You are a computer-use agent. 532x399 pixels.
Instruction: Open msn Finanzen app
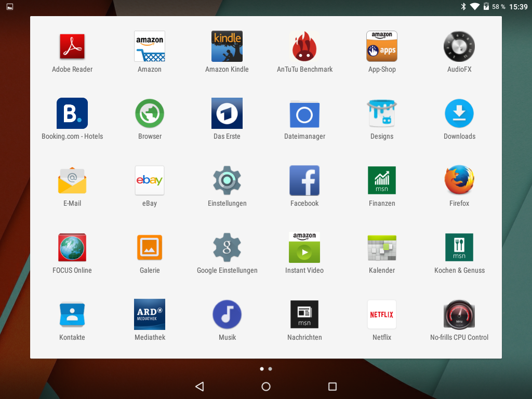[x=382, y=180]
